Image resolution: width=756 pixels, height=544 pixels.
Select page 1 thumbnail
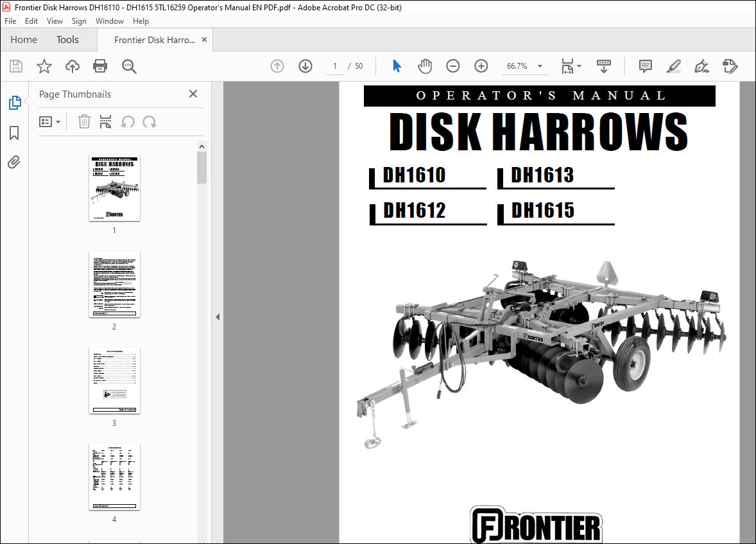[x=114, y=188]
